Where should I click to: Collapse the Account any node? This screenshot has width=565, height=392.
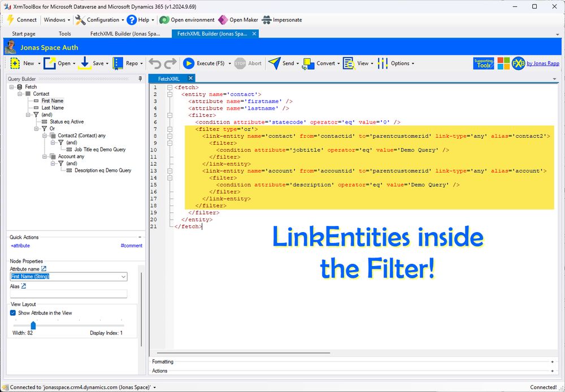click(45, 156)
